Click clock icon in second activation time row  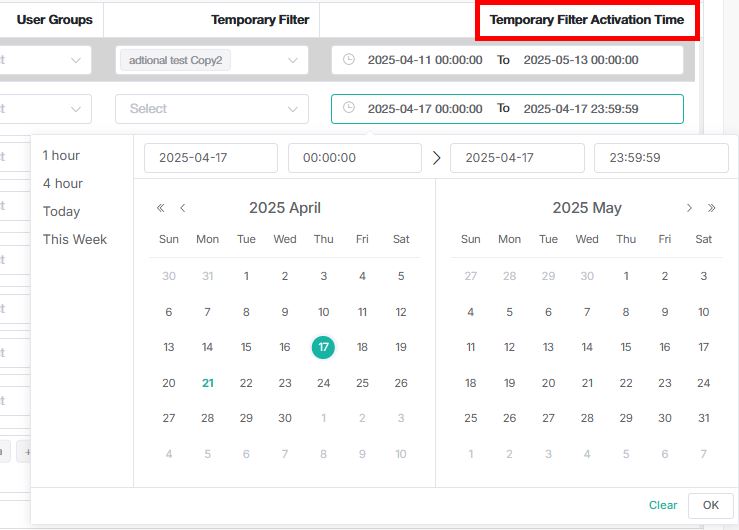point(349,108)
